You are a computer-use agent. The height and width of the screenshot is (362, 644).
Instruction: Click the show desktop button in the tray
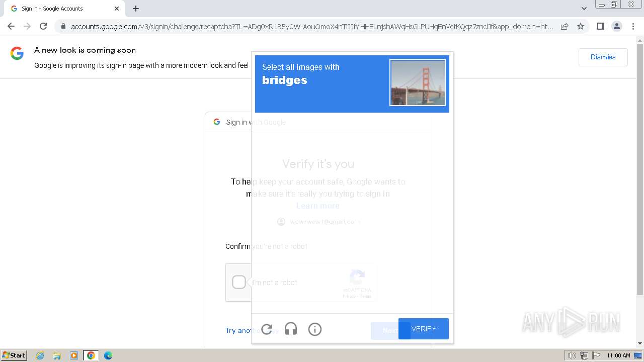click(x=638, y=355)
